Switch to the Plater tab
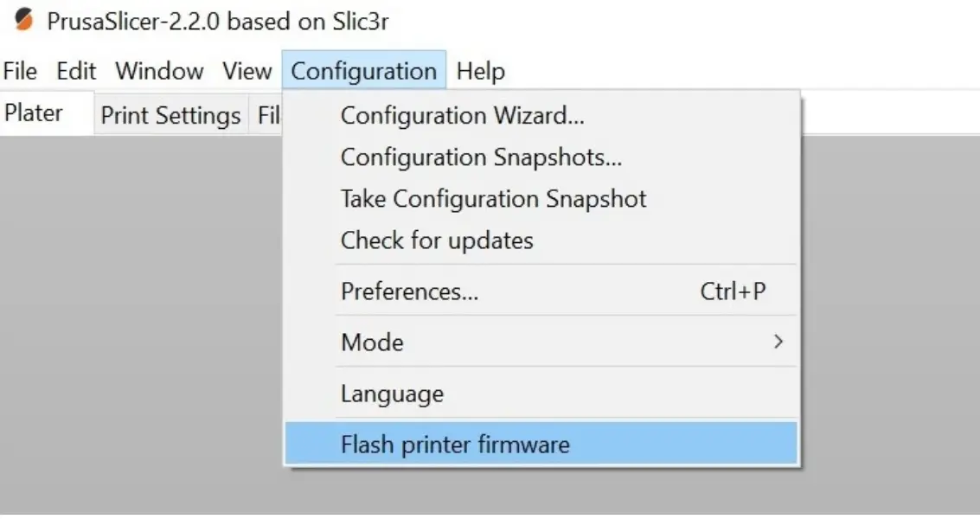Screen dimensions: 980x519 coord(35,113)
